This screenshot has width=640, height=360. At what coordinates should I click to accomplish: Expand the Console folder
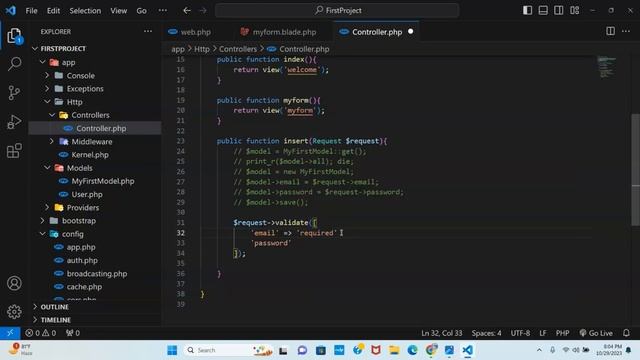click(47, 76)
